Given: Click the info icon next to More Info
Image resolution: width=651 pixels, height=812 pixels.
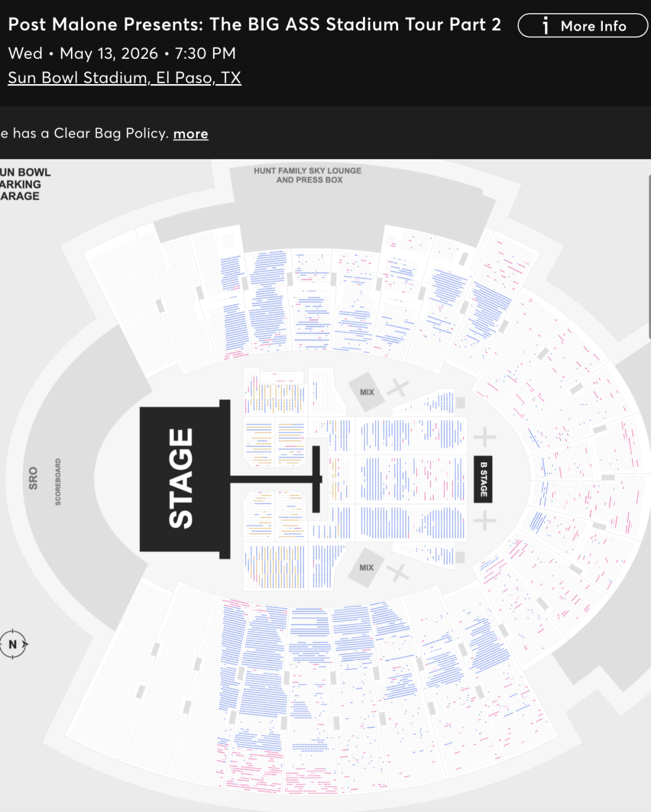Looking at the screenshot, I should [546, 26].
